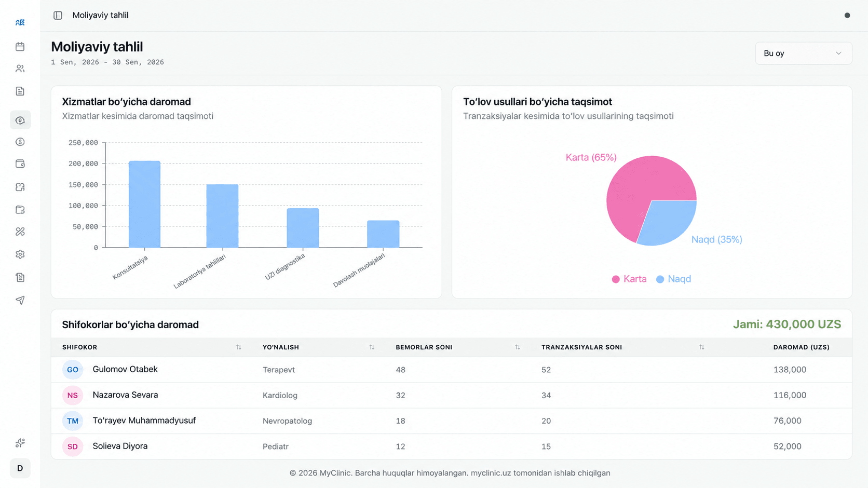Click the GO avatar badge
Image resolution: width=868 pixels, height=488 pixels.
(x=73, y=370)
